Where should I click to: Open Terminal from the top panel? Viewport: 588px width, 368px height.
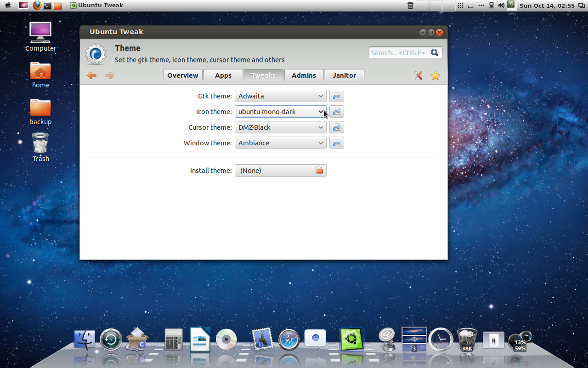(47, 6)
